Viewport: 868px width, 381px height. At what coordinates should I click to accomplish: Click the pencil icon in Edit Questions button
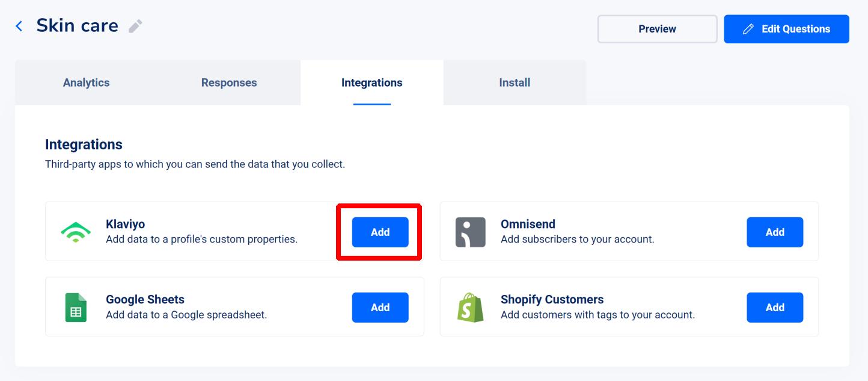pos(748,29)
